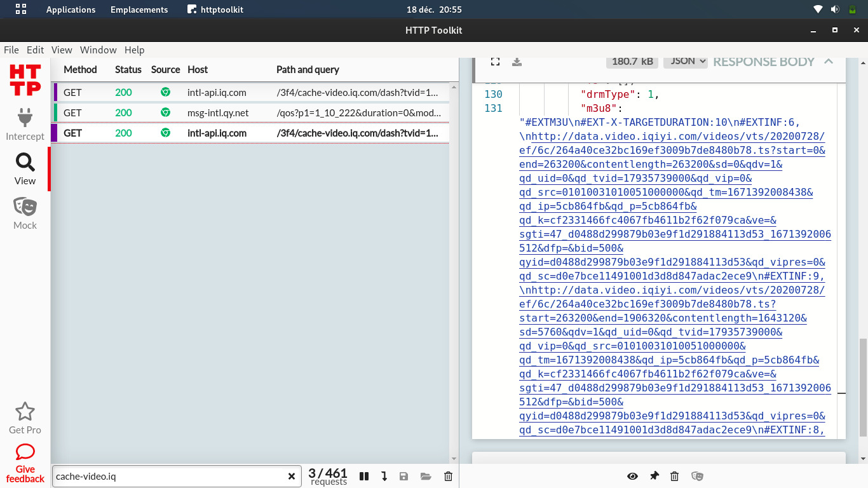Import requests with the open folder icon
868x488 pixels.
click(426, 476)
